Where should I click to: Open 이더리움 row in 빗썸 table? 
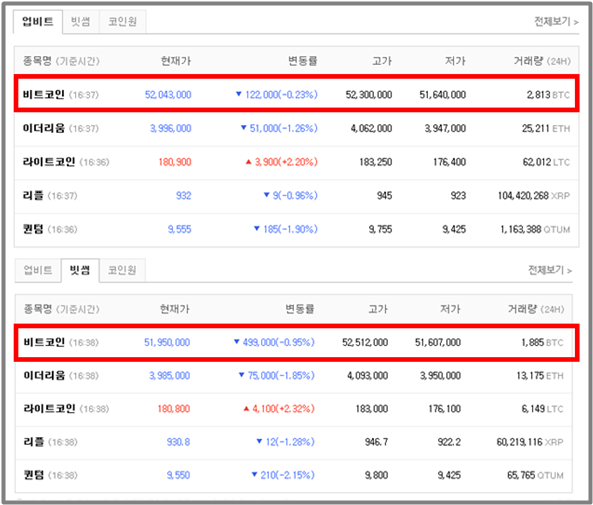pyautogui.click(x=294, y=376)
